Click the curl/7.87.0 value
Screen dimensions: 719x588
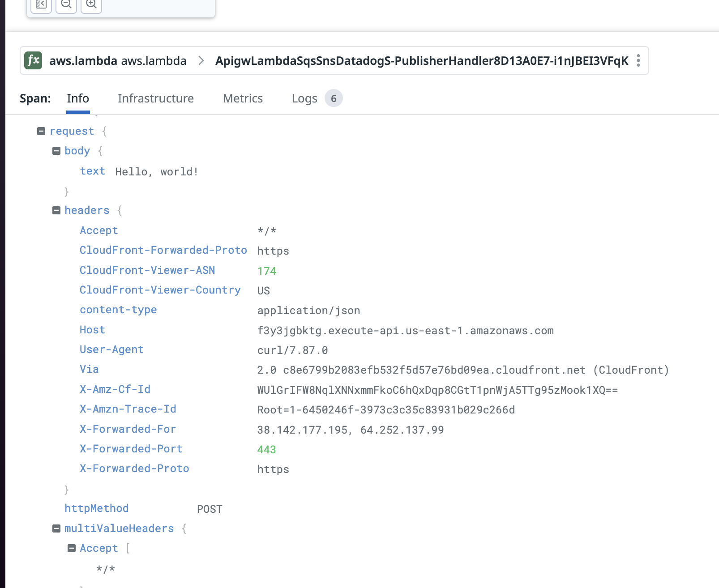(292, 350)
